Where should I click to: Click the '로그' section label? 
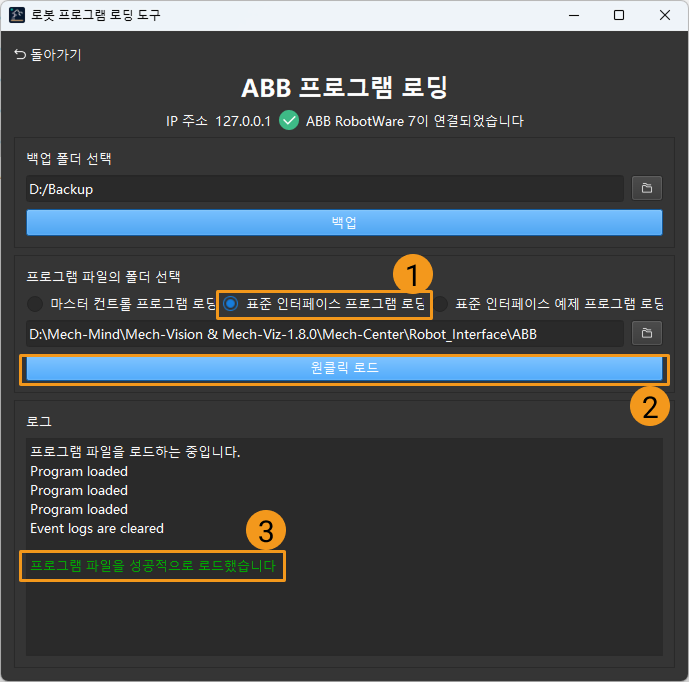39,421
